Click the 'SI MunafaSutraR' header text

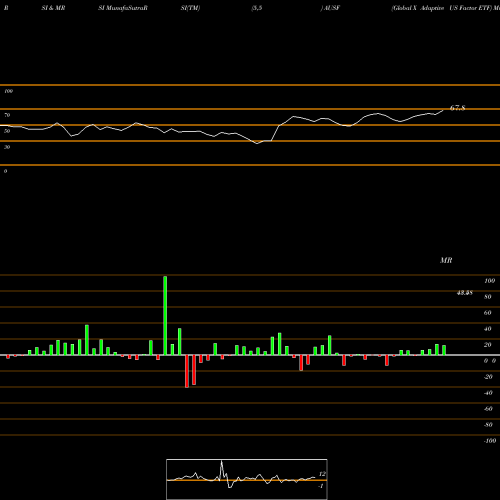point(123,8)
